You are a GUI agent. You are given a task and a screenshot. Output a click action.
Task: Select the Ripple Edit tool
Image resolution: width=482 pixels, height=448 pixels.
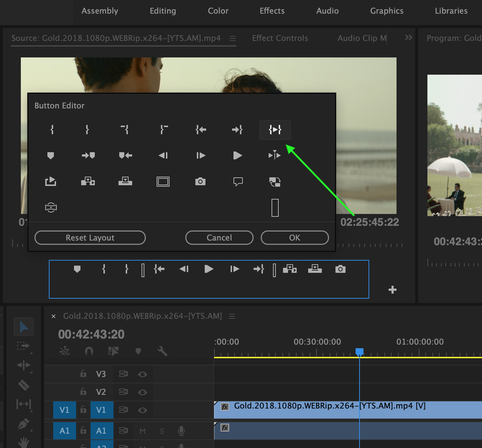[24, 365]
